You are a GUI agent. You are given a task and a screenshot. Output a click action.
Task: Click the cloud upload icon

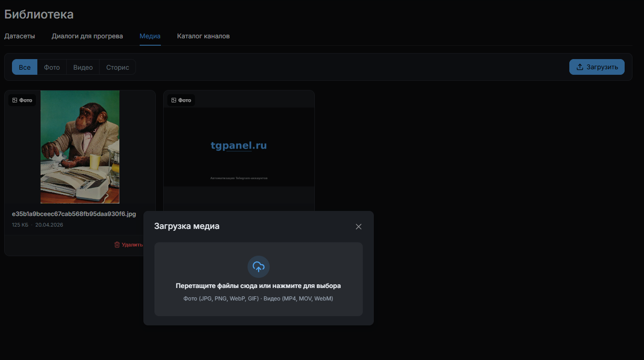coord(259,267)
